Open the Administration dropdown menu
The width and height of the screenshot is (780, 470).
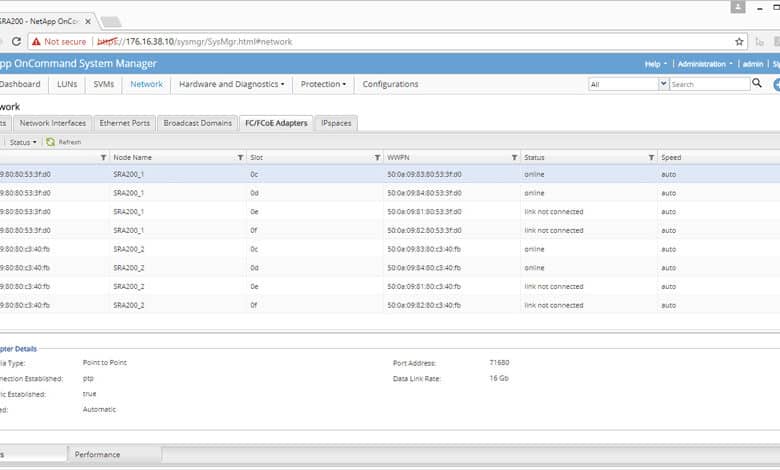[x=705, y=64]
